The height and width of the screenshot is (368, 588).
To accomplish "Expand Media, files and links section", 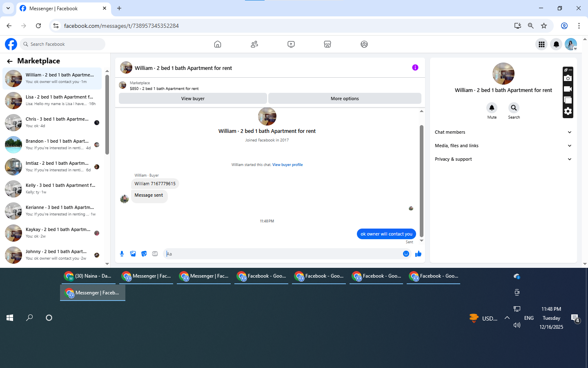I will [503, 146].
